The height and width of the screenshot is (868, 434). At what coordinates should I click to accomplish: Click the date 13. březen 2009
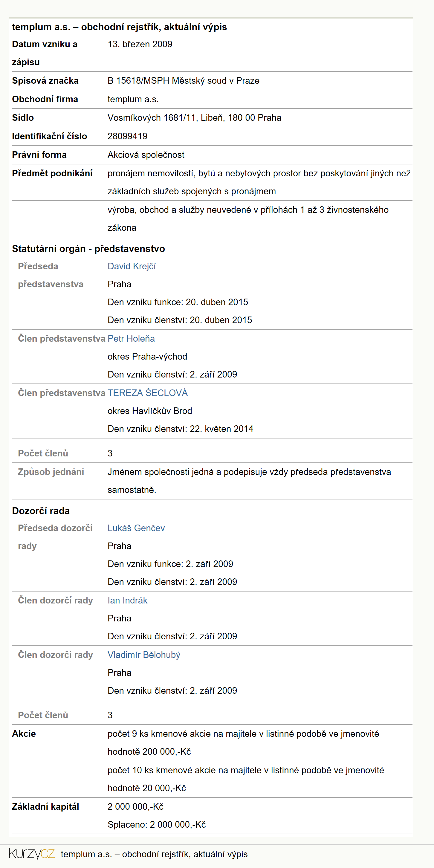[x=140, y=44]
